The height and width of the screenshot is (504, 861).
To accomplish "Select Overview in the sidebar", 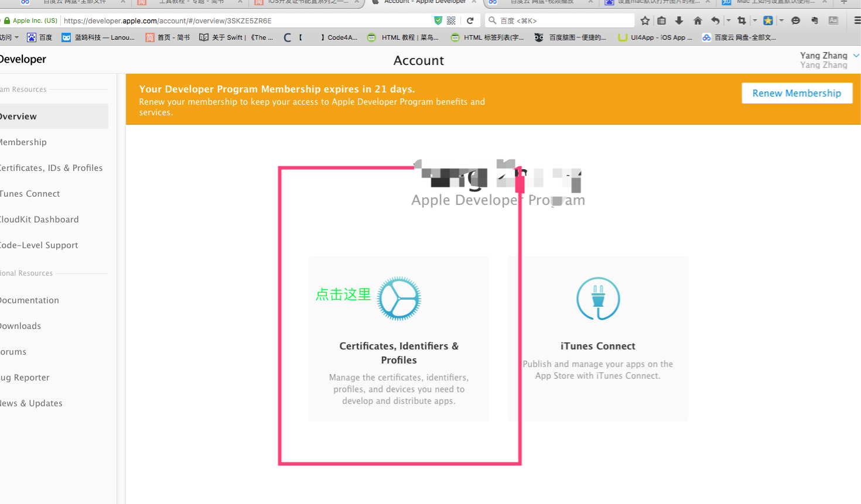I will (54, 116).
